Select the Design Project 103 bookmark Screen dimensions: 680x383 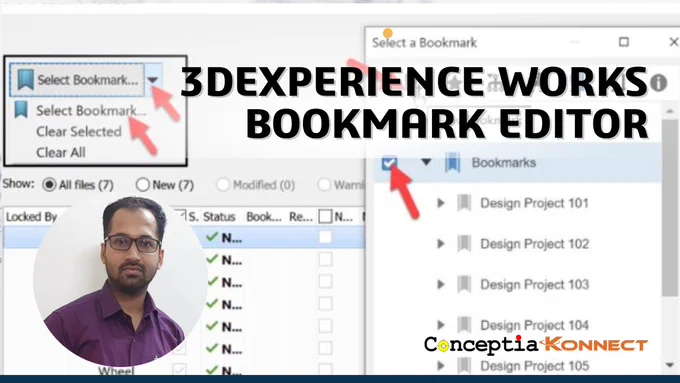pyautogui.click(x=534, y=285)
